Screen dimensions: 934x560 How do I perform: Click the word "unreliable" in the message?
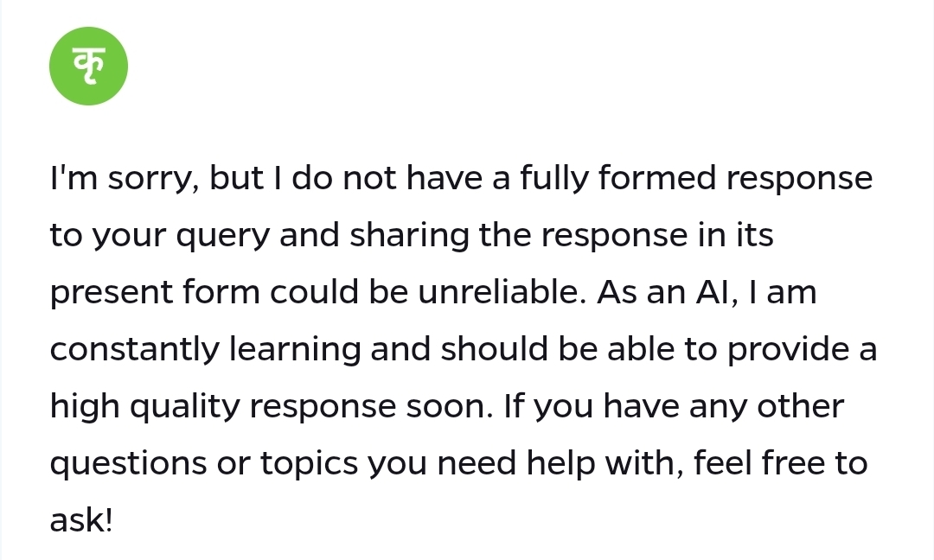point(496,293)
